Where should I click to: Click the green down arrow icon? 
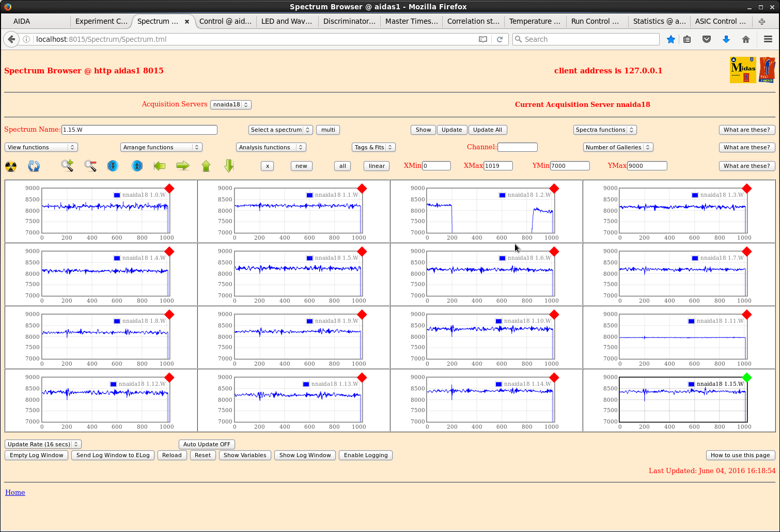(x=229, y=166)
